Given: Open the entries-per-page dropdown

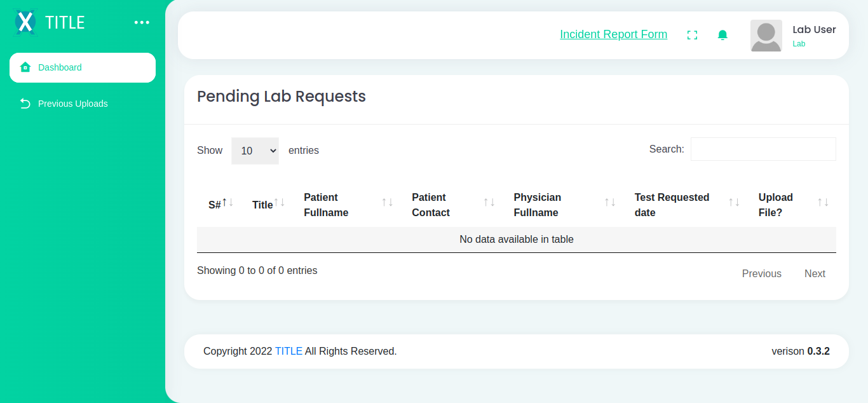Looking at the screenshot, I should pos(255,151).
